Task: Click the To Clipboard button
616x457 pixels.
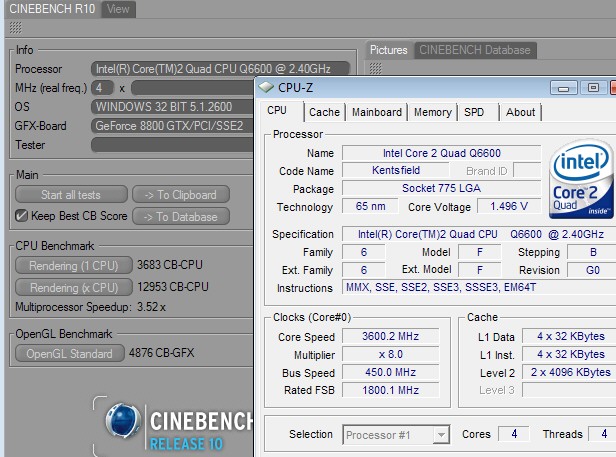Action: [181, 195]
